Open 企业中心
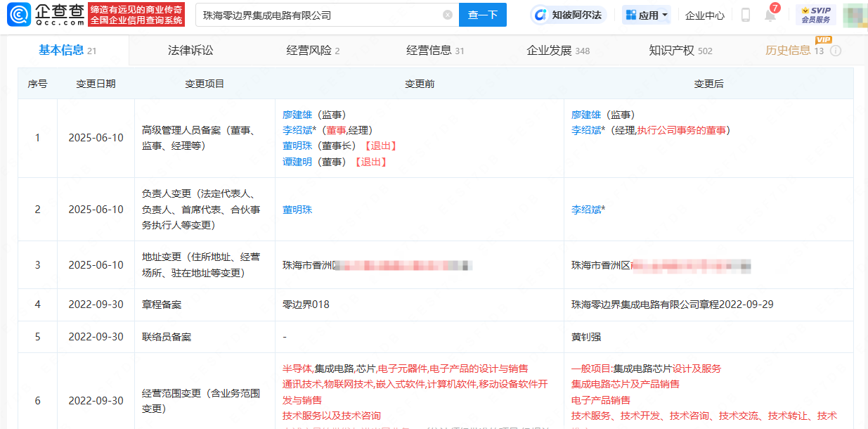The image size is (868, 429). [704, 15]
